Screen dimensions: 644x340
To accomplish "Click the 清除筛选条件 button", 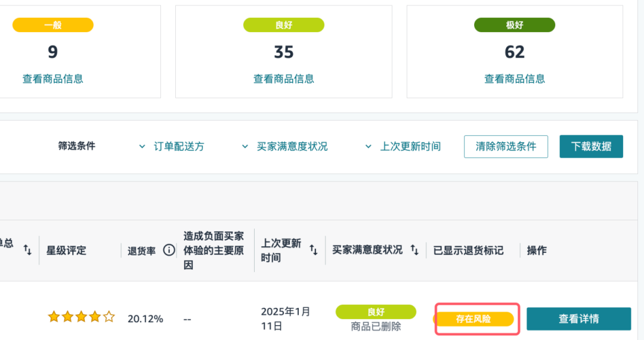I will [506, 147].
